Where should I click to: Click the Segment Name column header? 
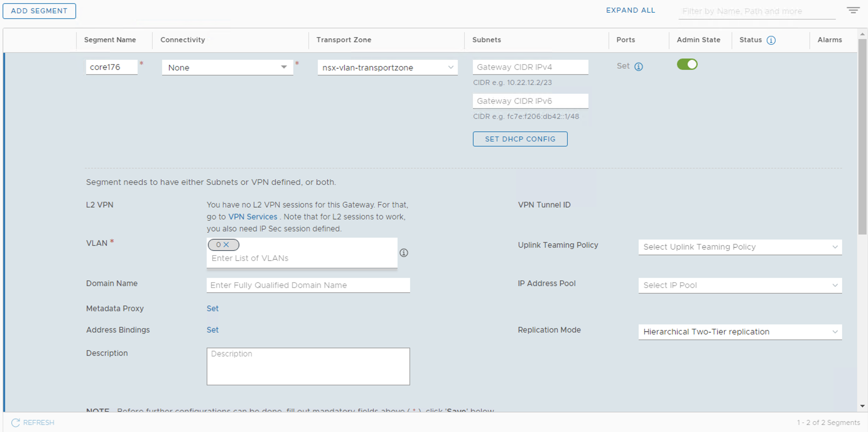pyautogui.click(x=110, y=40)
